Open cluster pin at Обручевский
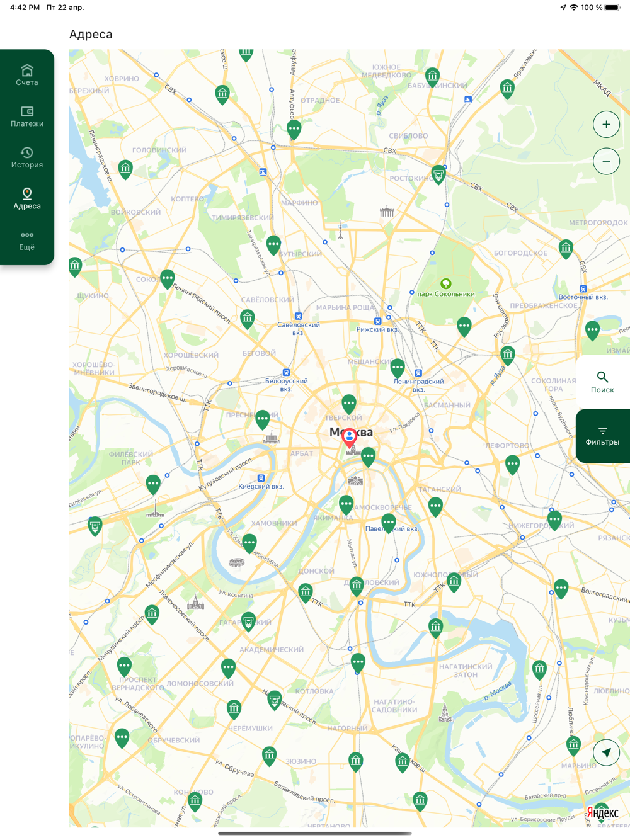630x840 pixels. [x=122, y=739]
